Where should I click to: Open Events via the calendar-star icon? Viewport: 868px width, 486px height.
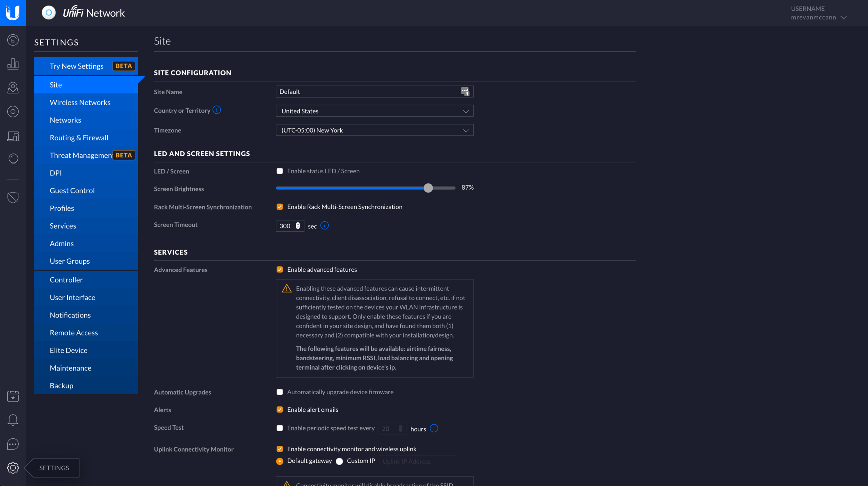click(13, 396)
